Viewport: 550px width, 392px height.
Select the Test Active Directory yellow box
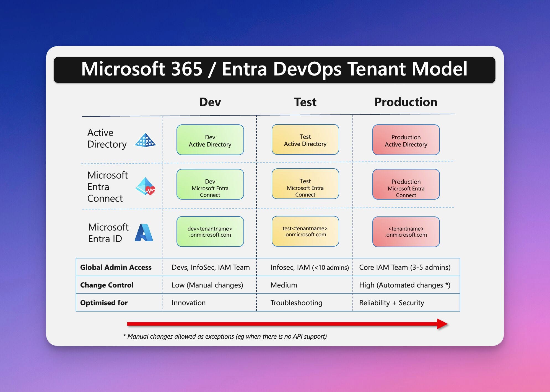(x=305, y=140)
